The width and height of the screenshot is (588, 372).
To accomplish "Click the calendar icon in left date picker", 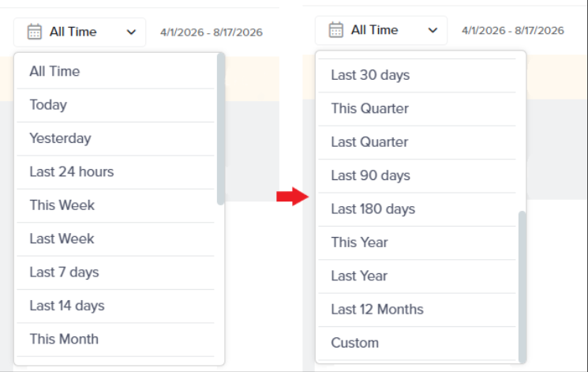I will [x=35, y=32].
